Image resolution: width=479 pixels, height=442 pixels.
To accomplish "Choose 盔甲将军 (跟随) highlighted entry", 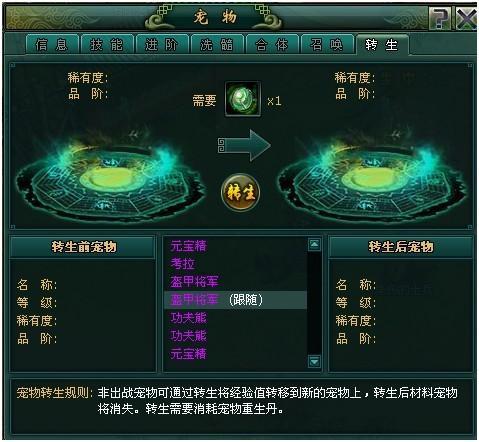I will click(x=235, y=300).
